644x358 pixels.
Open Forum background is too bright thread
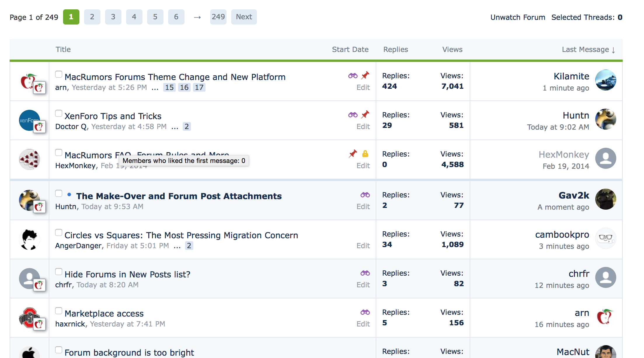(x=129, y=353)
